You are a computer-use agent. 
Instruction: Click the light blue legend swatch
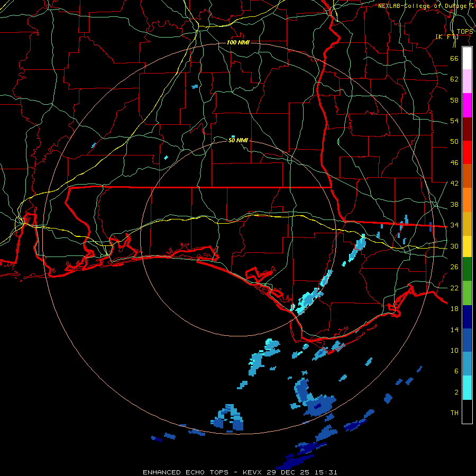pos(467,364)
